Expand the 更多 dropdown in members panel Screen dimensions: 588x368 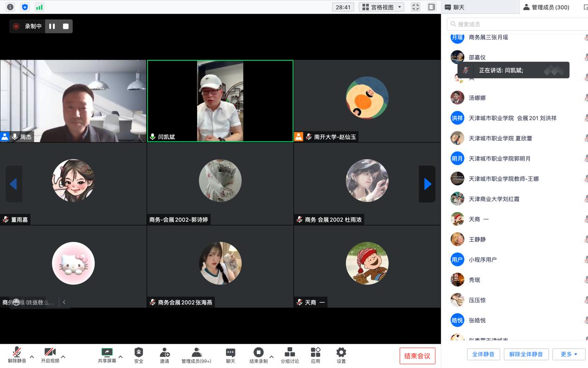pyautogui.click(x=569, y=354)
